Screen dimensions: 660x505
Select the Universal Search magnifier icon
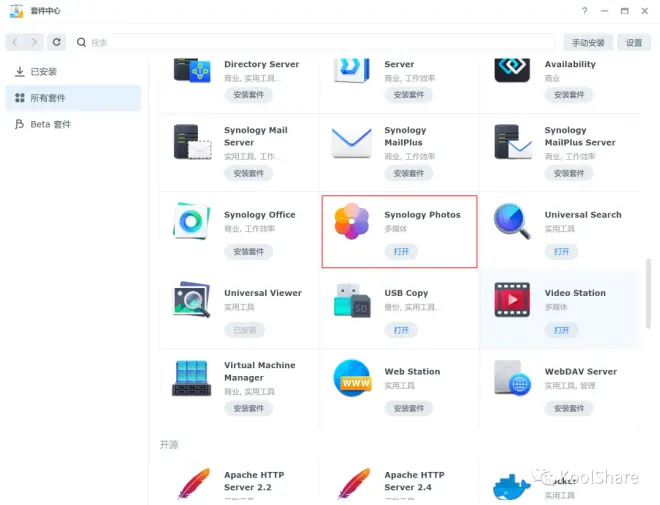click(x=512, y=221)
